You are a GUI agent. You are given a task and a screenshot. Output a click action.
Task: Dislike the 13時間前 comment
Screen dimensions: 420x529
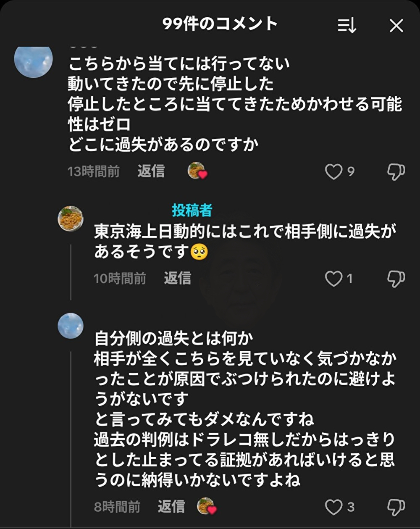(x=396, y=171)
